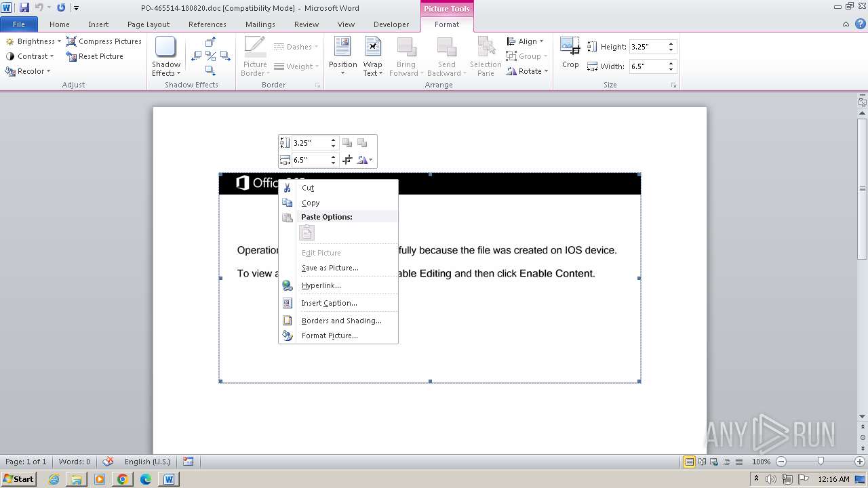This screenshot has width=868, height=488.
Task: Click Words: 0 in the status bar
Action: point(75,462)
